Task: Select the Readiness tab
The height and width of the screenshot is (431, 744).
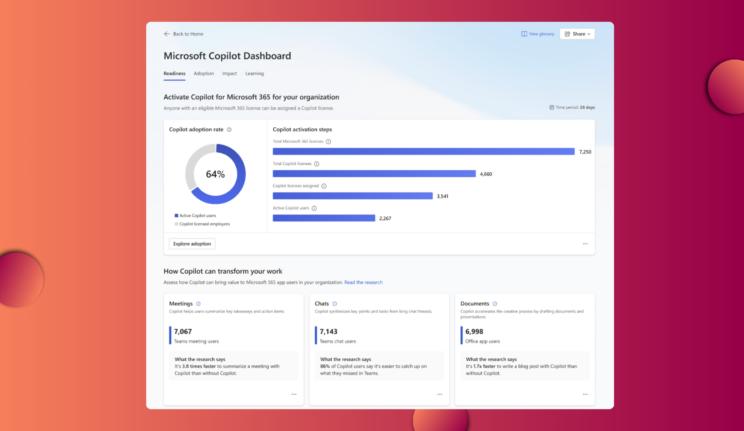Action: tap(174, 74)
